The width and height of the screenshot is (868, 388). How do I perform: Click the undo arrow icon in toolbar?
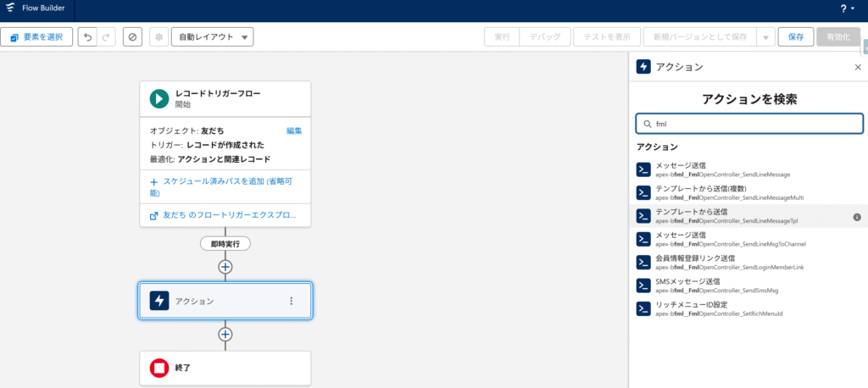tap(87, 37)
